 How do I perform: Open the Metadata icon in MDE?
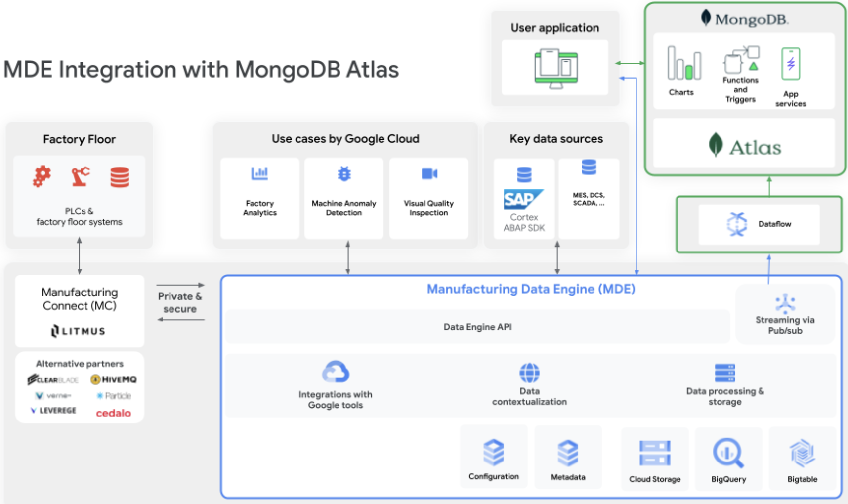[x=568, y=451]
